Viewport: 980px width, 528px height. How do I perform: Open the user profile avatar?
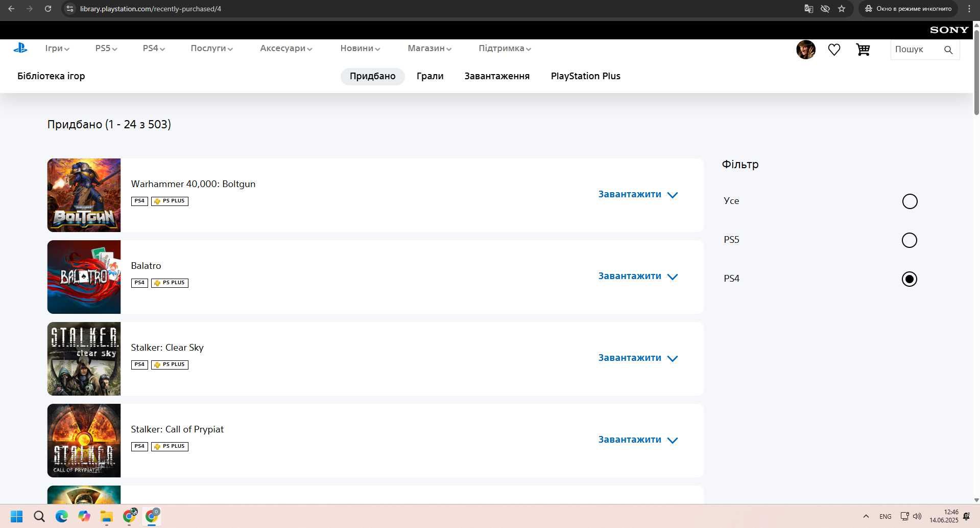point(806,50)
